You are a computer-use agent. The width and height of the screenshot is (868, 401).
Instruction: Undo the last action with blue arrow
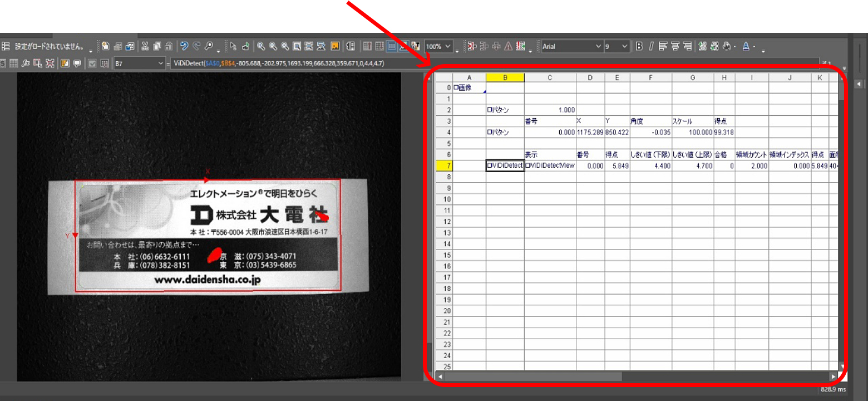pyautogui.click(x=184, y=46)
